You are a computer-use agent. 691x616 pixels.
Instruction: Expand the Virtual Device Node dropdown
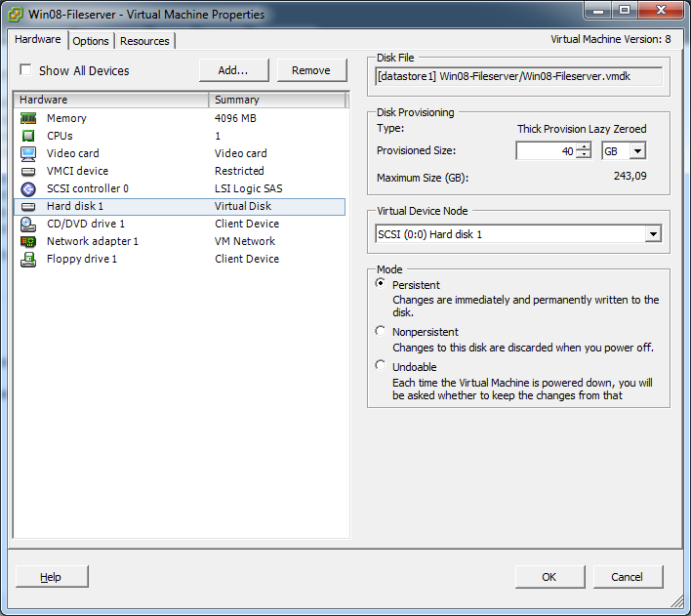[x=652, y=234]
